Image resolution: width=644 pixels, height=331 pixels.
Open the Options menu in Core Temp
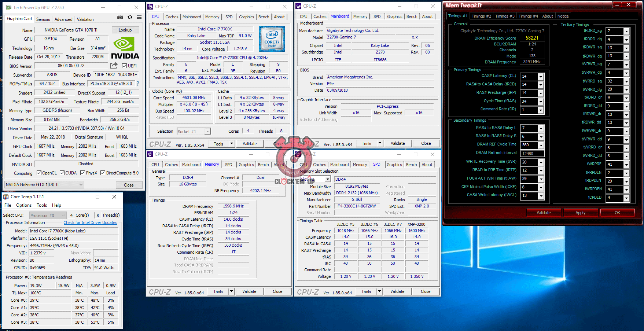pyautogui.click(x=24, y=205)
